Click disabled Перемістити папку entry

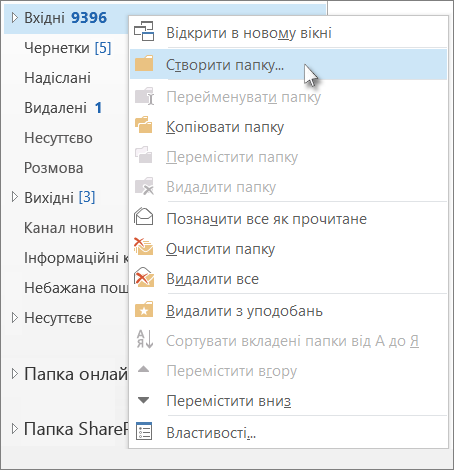(288, 157)
